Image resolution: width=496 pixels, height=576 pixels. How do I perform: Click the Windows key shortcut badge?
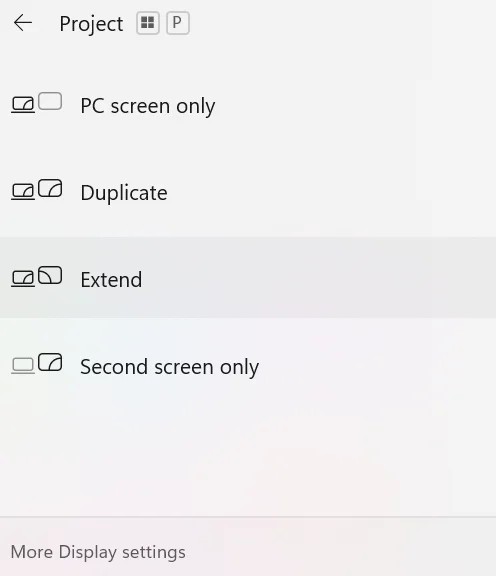point(148,23)
